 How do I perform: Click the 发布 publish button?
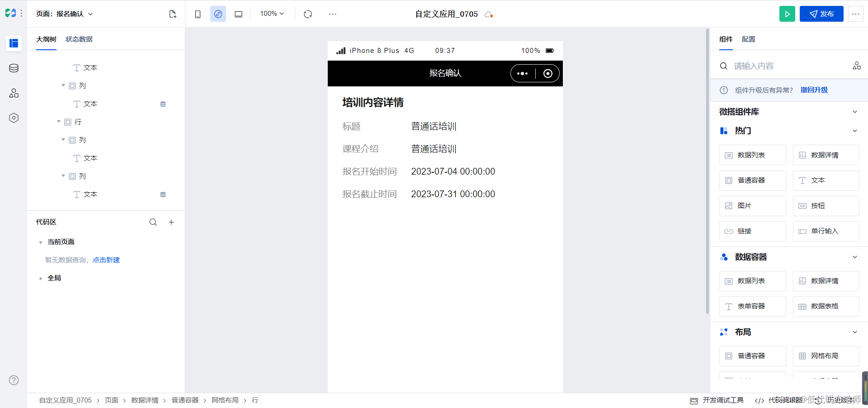point(821,14)
